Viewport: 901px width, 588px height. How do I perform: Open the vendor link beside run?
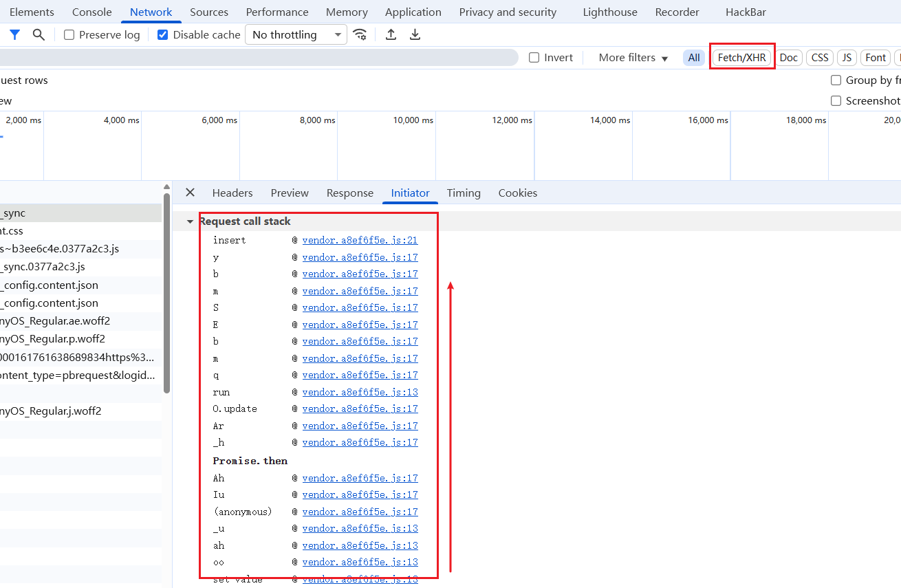(360, 392)
